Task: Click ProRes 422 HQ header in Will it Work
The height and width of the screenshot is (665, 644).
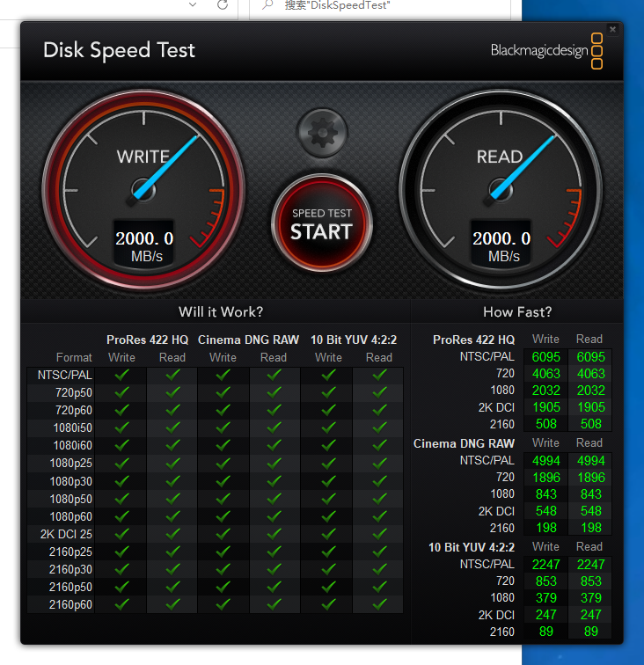Action: pyautogui.click(x=147, y=340)
